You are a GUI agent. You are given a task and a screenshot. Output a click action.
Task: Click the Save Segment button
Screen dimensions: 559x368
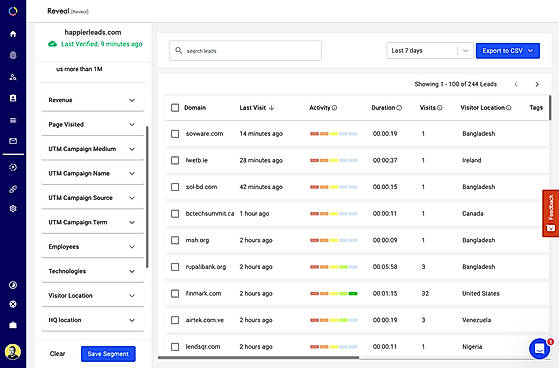(x=108, y=354)
